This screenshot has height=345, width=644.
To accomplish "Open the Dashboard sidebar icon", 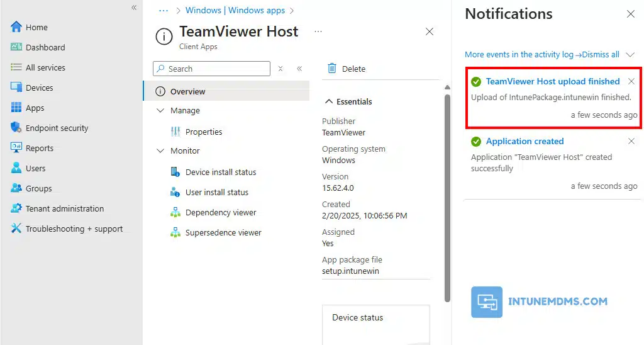I will 16,47.
